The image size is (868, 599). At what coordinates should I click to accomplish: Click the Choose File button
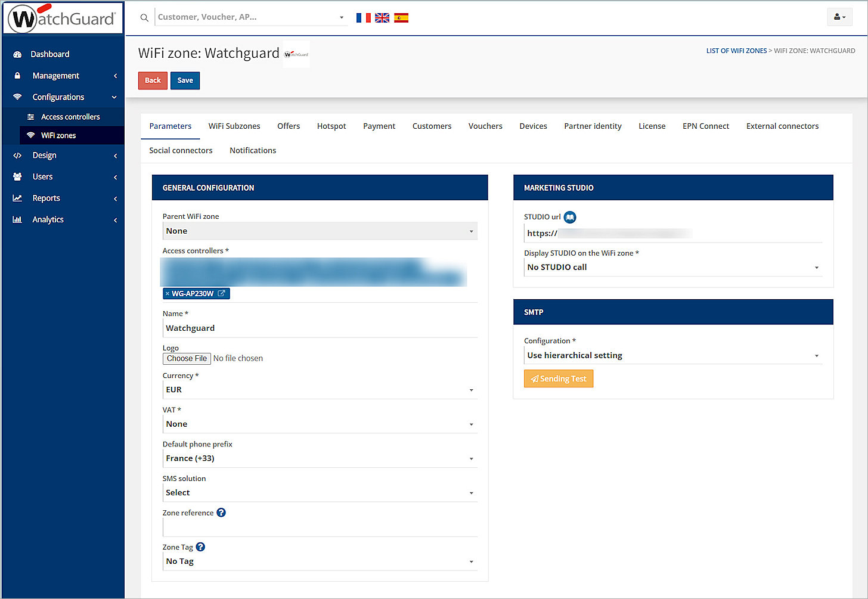(187, 358)
